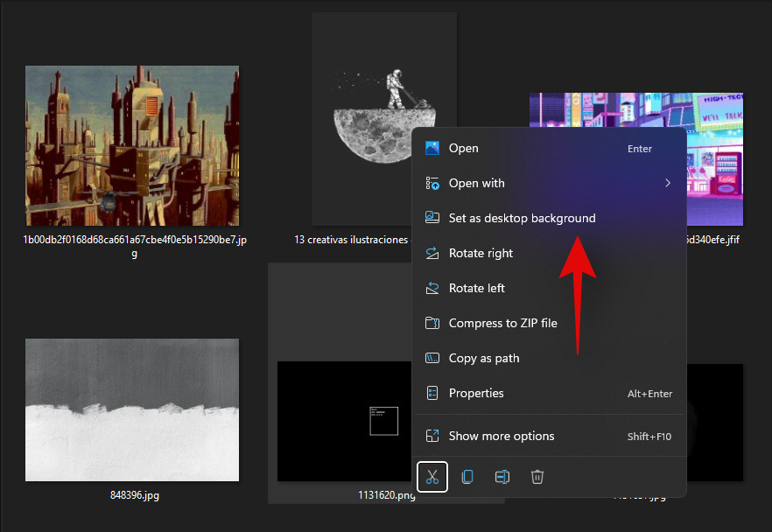Choose Open from the context menu
Screen dimensions: 772x532
pos(463,149)
